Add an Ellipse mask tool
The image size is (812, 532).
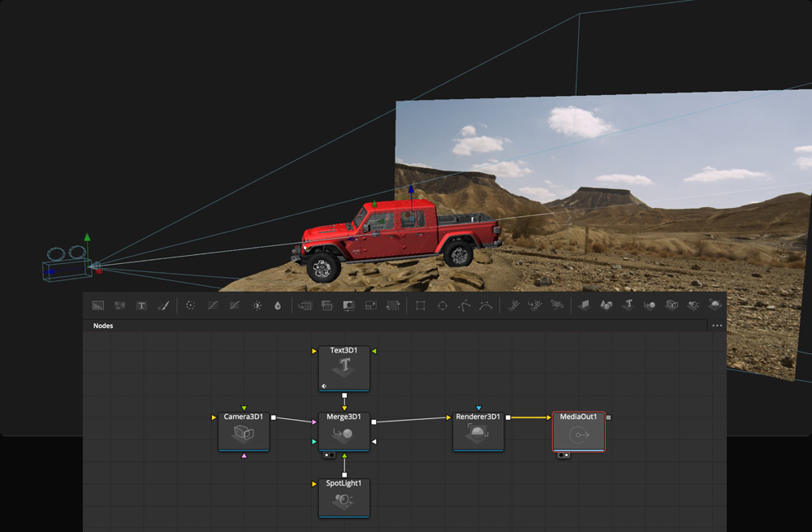(x=443, y=305)
